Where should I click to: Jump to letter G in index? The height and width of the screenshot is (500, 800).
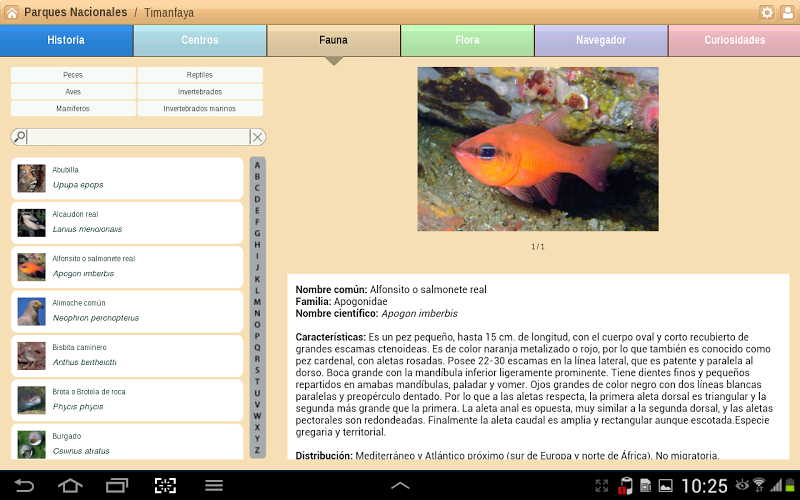257,233
